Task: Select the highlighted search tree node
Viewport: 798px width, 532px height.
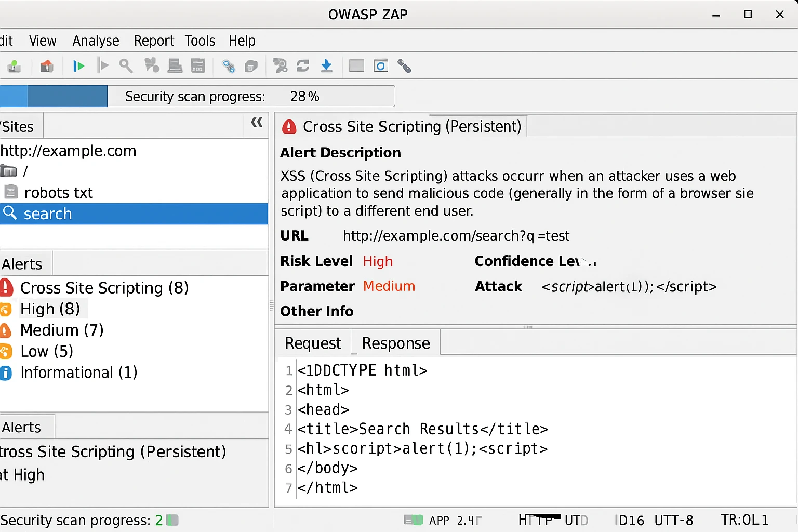Action: click(x=134, y=214)
